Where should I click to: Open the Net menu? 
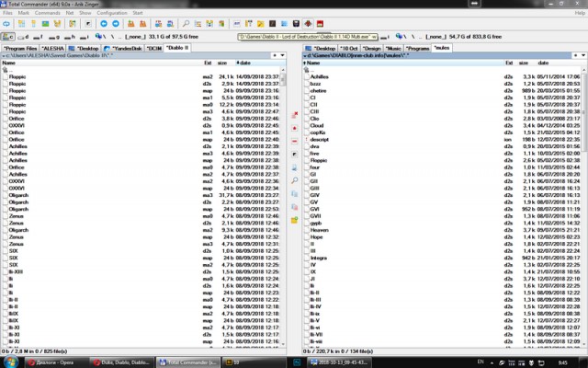point(70,13)
